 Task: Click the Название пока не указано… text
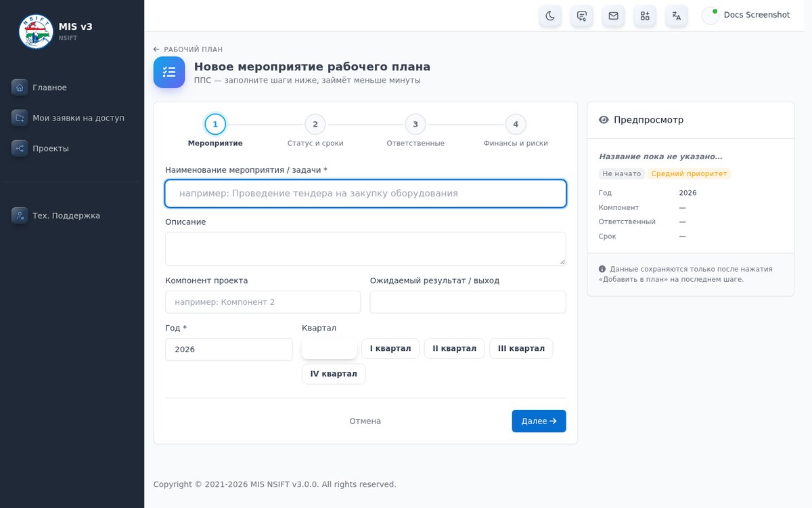pos(660,156)
